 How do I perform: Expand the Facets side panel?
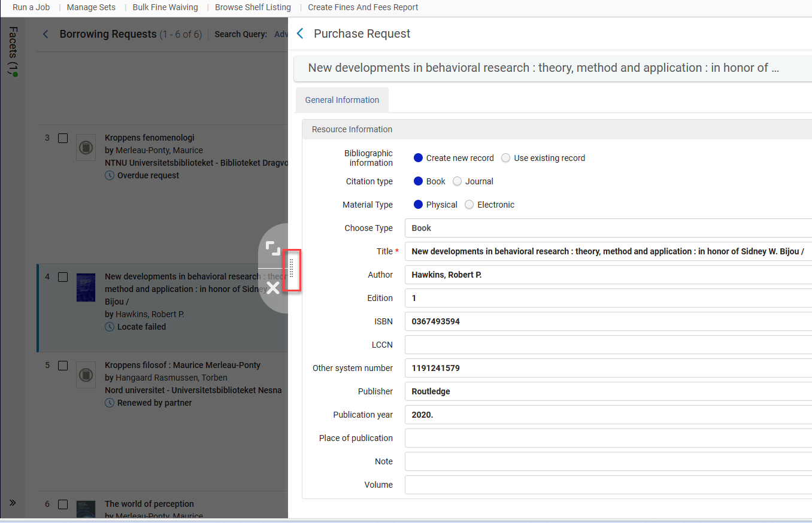point(13,51)
